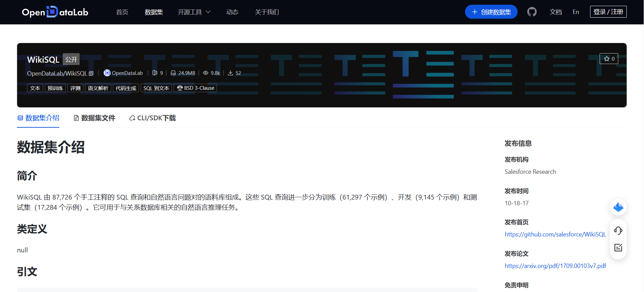Click the download count icon 52
Screen dimensions: 644x292
click(x=230, y=73)
